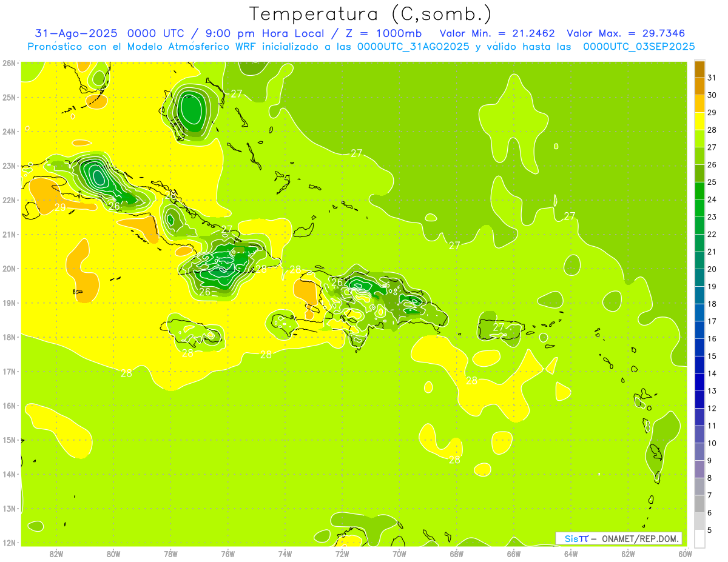Pick the legend swatch between 12 and 13
Image resolution: width=728 pixels, height=562 pixels.
pos(699,400)
